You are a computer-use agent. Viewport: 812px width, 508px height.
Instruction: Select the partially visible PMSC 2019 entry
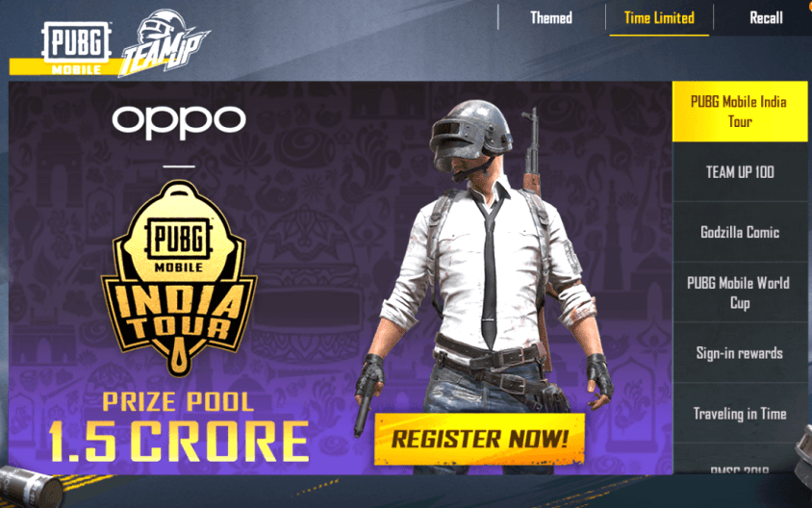[740, 466]
